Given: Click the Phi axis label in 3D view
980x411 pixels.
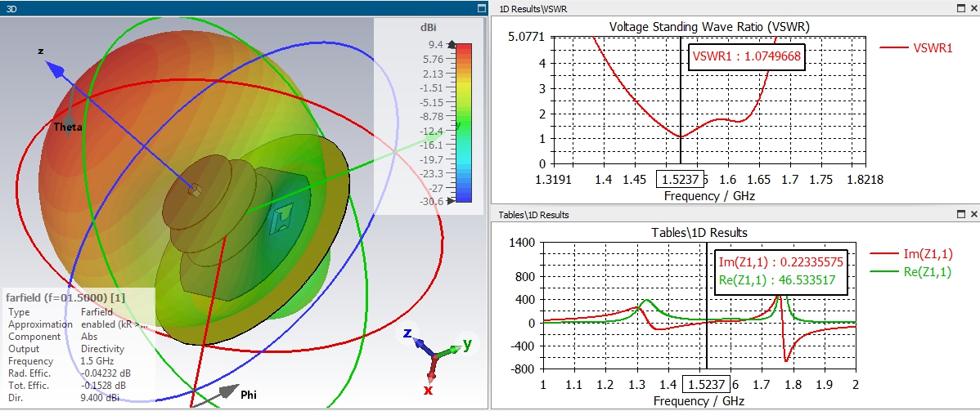Looking at the screenshot, I should click(x=248, y=395).
